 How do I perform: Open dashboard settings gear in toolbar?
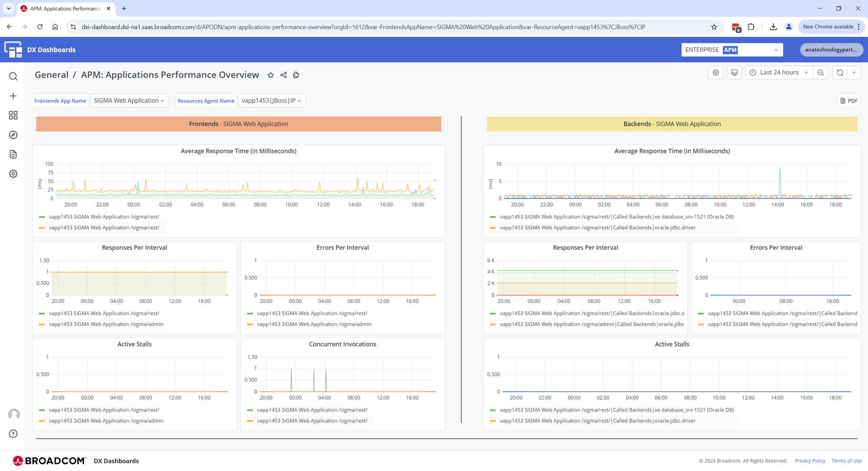click(x=716, y=72)
